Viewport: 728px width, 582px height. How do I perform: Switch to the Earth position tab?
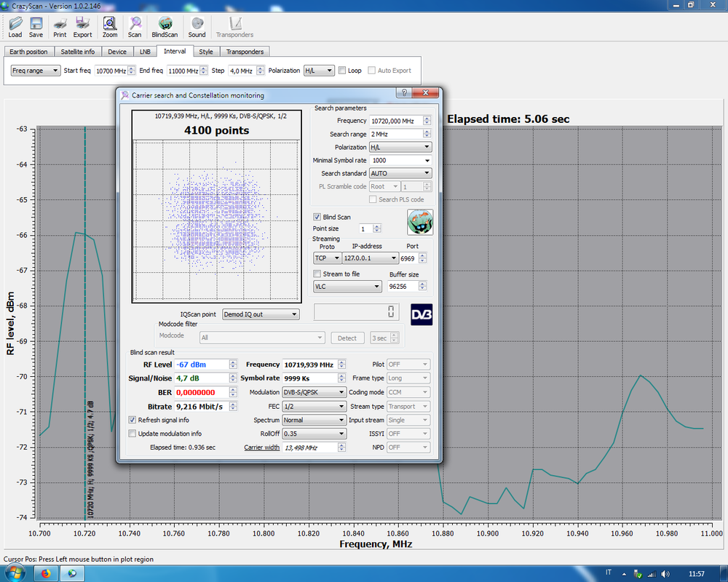coord(29,52)
